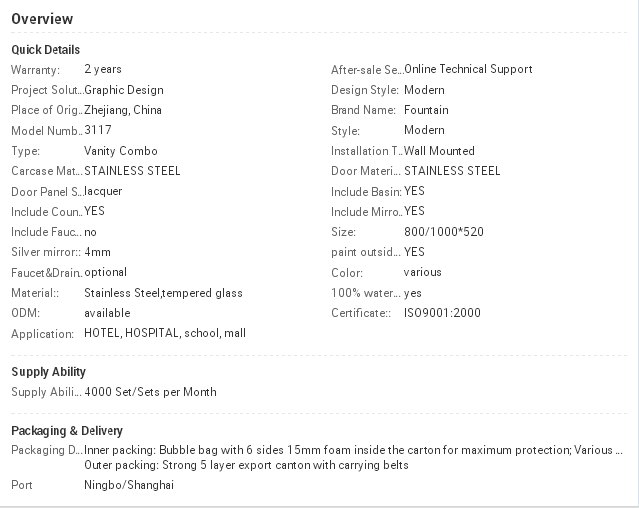Select the lacquer door panel value

point(103,191)
